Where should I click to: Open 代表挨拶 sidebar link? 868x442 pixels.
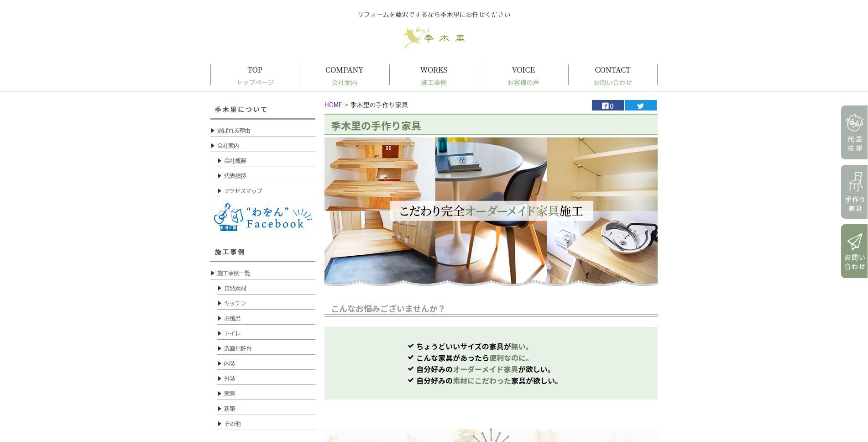coord(266,176)
